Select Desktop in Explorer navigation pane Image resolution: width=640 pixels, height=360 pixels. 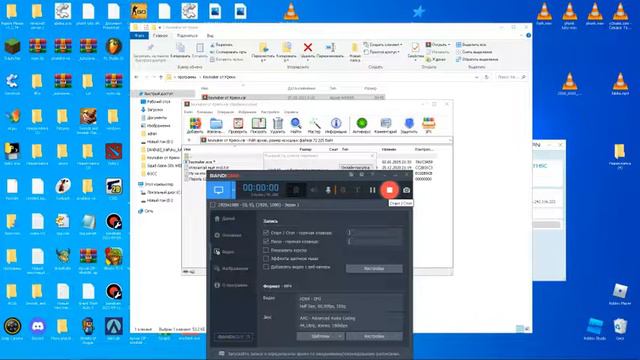pyautogui.click(x=156, y=101)
